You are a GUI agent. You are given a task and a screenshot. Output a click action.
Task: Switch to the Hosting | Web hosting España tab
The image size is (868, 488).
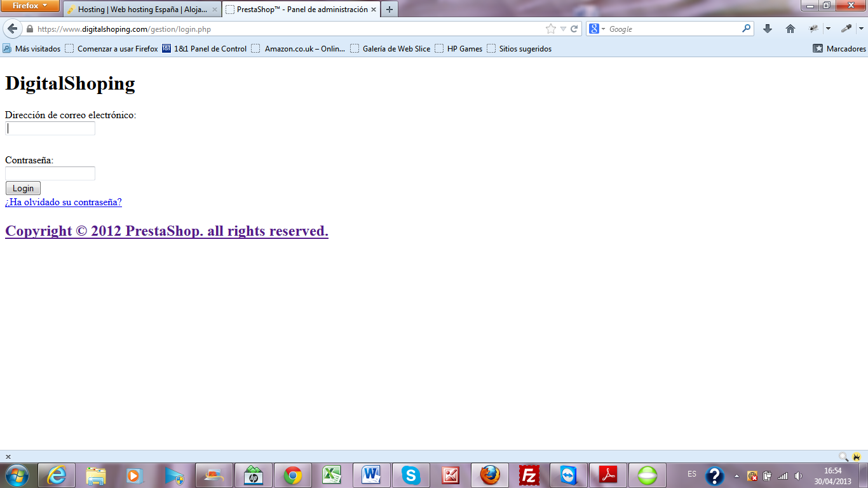142,10
